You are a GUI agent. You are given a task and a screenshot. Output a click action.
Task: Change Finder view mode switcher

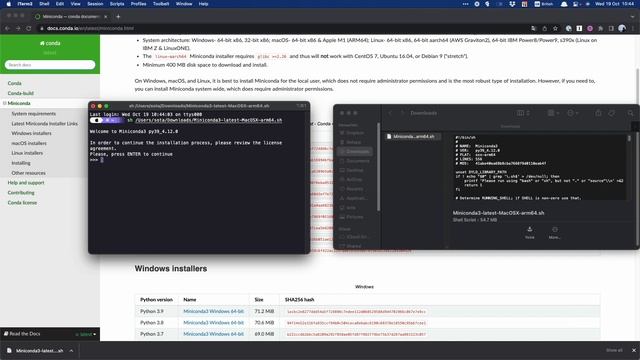pyautogui.click(x=523, y=113)
